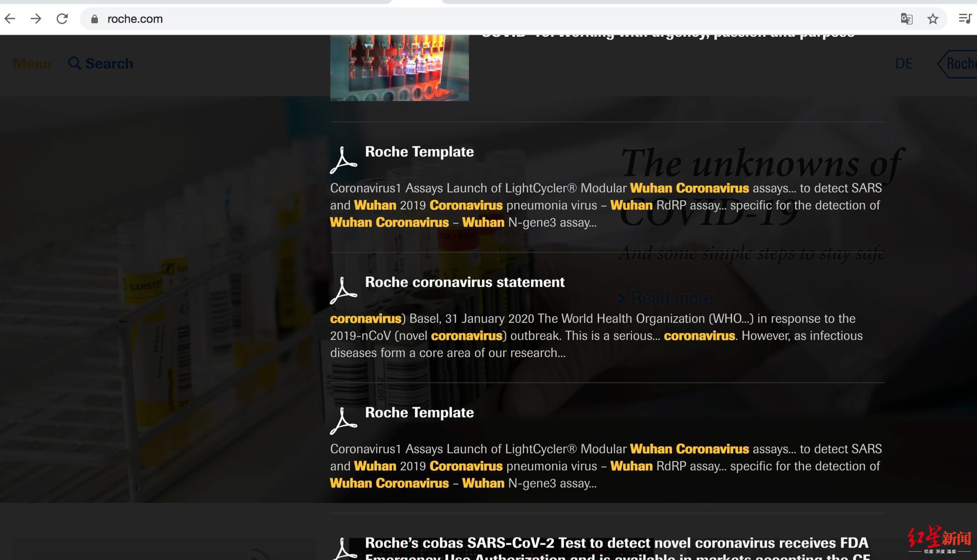Open the first Roche Template result title
Viewport: 977px width, 560px height.
tap(419, 151)
